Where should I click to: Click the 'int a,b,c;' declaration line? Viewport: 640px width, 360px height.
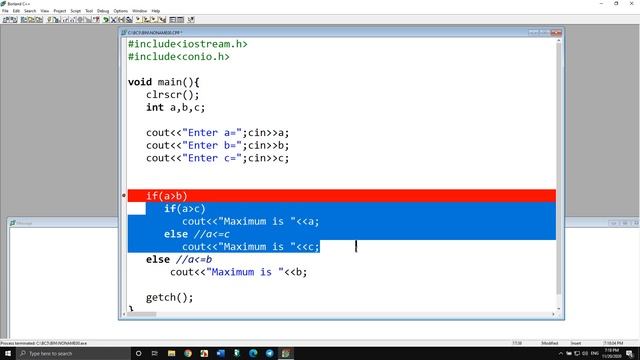176,107
